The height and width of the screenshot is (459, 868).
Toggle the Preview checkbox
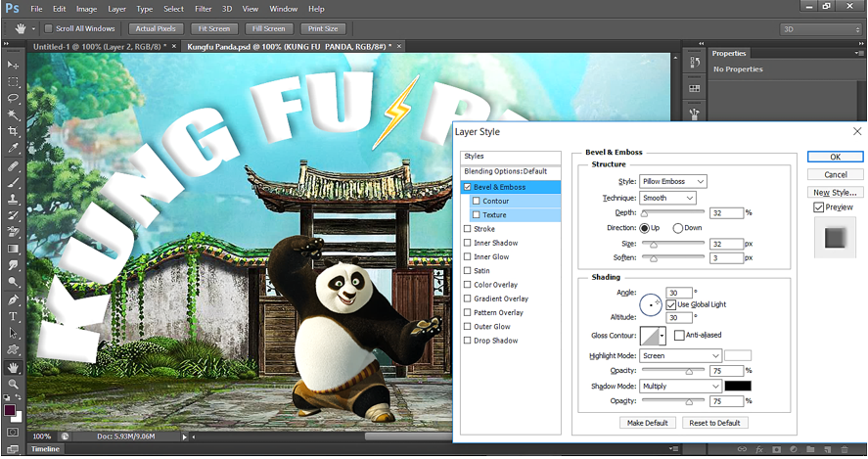[x=819, y=207]
